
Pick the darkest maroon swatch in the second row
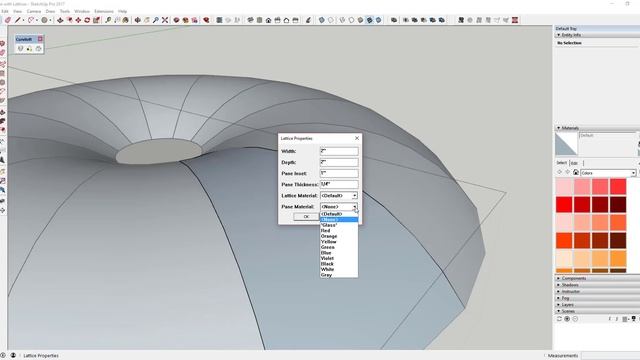618,204
